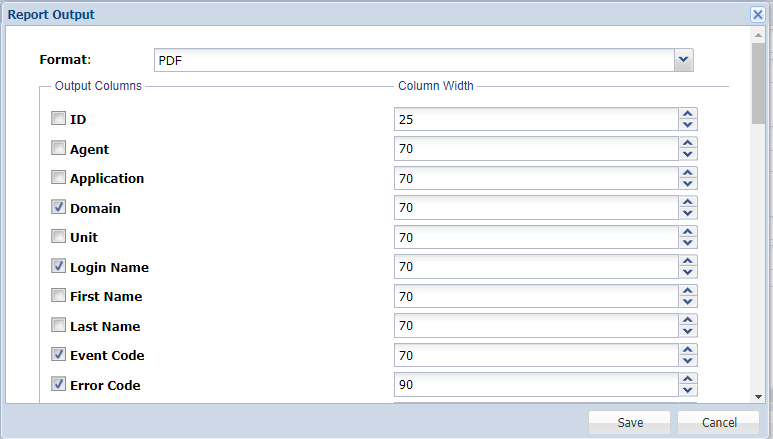Check the First Name column checkbox

[58, 296]
